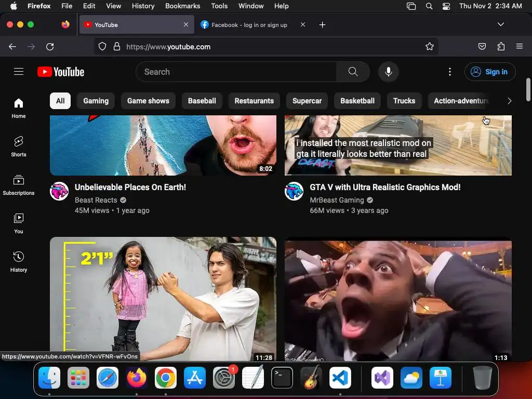This screenshot has width=532, height=399.
Task: Show more filter chips arrow
Action: coord(509,101)
